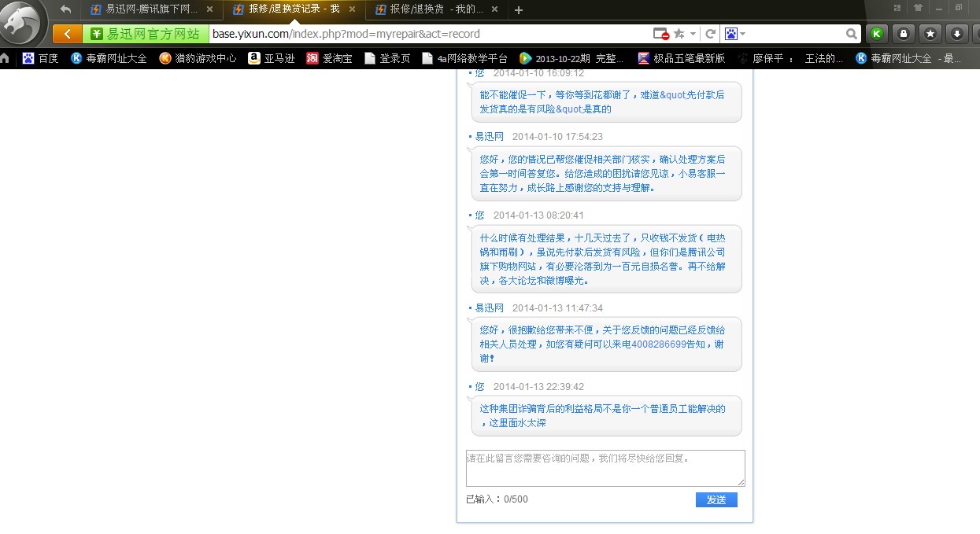Open the downloads arrow button
The image size is (980, 534).
pyautogui.click(x=956, y=34)
